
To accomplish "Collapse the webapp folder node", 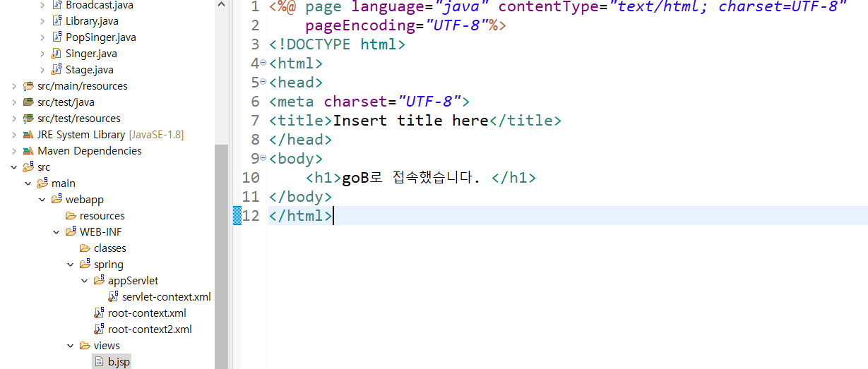I will click(x=42, y=200).
